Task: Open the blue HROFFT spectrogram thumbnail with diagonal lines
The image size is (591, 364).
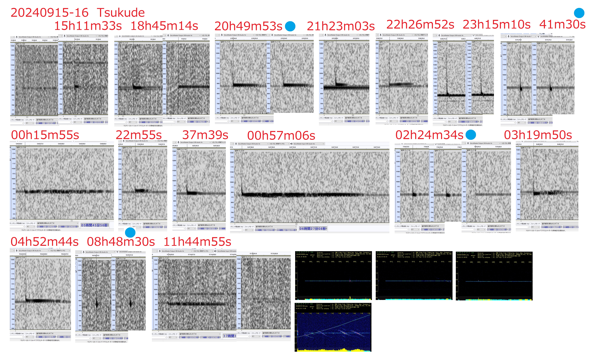Action: [x=333, y=327]
